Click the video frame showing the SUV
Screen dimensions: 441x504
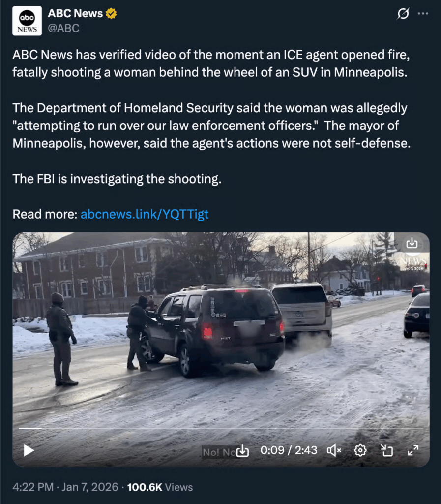coord(221,331)
